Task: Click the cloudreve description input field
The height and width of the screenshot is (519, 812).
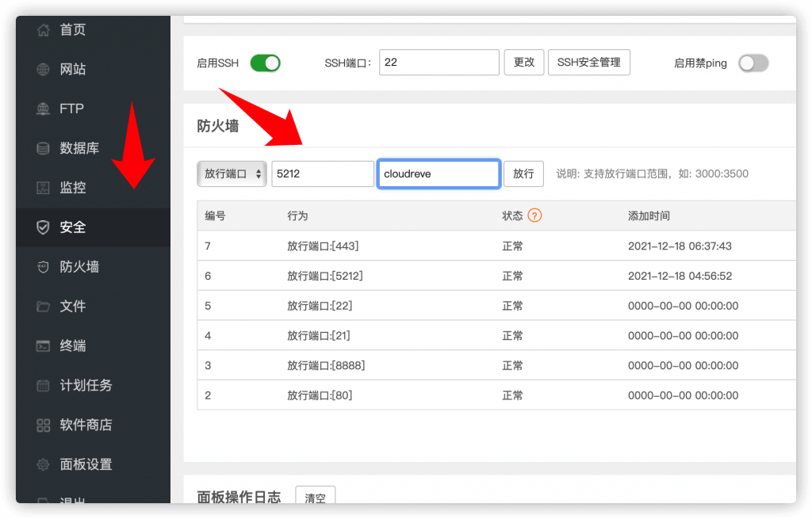Action: pos(439,174)
